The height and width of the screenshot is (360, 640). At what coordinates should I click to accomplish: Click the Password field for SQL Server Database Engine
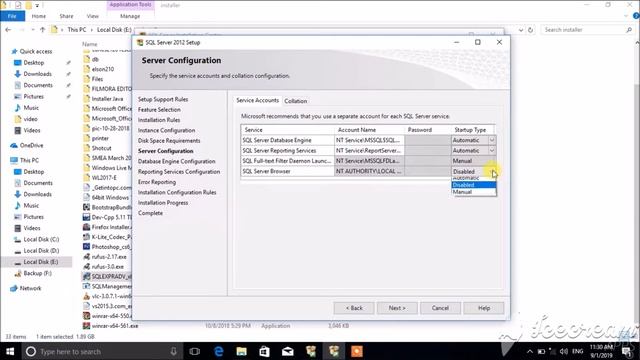(x=427, y=140)
